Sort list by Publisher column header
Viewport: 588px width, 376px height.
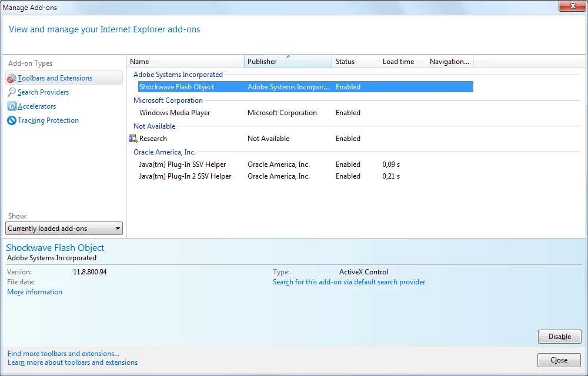pos(288,62)
